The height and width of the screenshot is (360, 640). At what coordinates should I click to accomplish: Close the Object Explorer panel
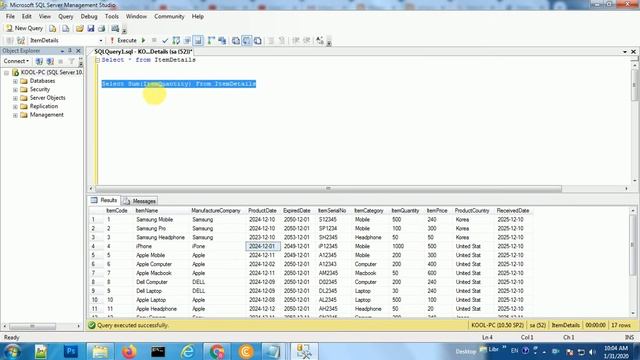(x=78, y=51)
